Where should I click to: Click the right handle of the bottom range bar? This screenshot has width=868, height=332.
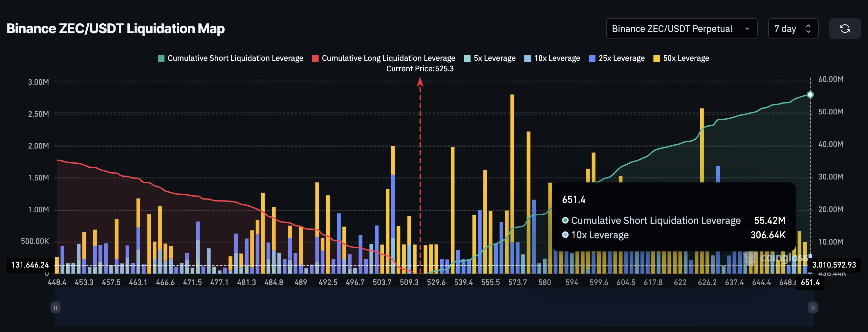tap(813, 307)
